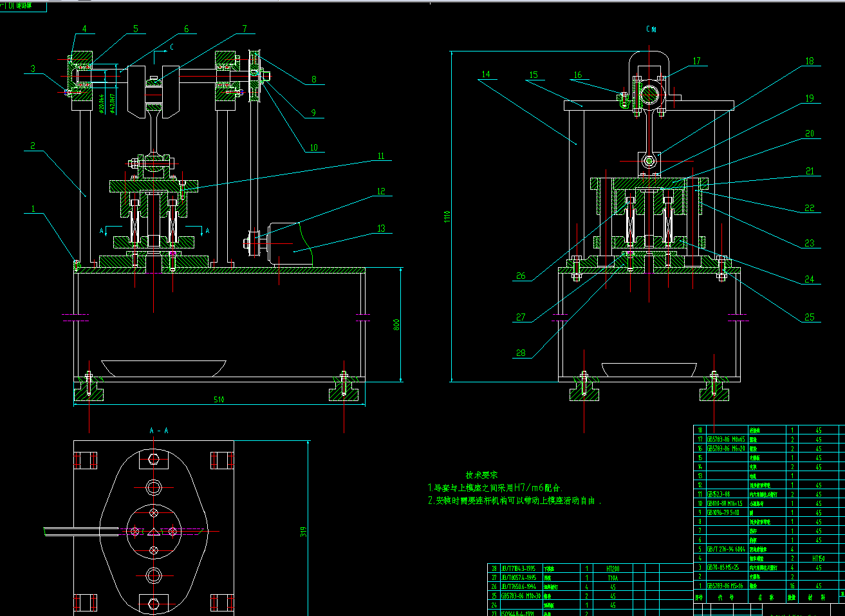845x616 pixels.
Task: Select technical requirement note number 2
Action: point(514,500)
